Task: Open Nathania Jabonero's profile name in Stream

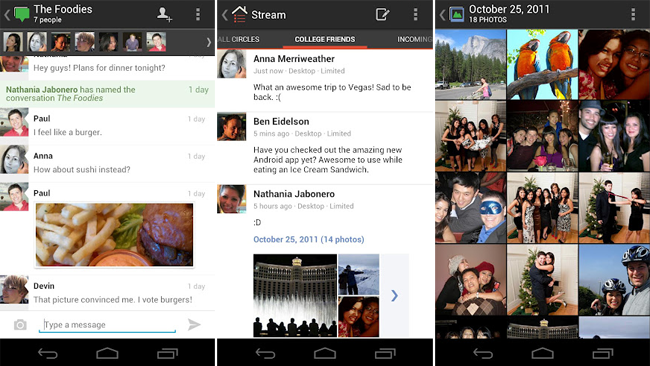Action: click(294, 194)
